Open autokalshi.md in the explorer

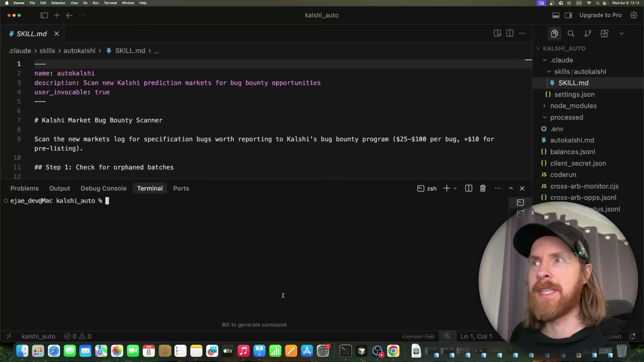tap(572, 140)
